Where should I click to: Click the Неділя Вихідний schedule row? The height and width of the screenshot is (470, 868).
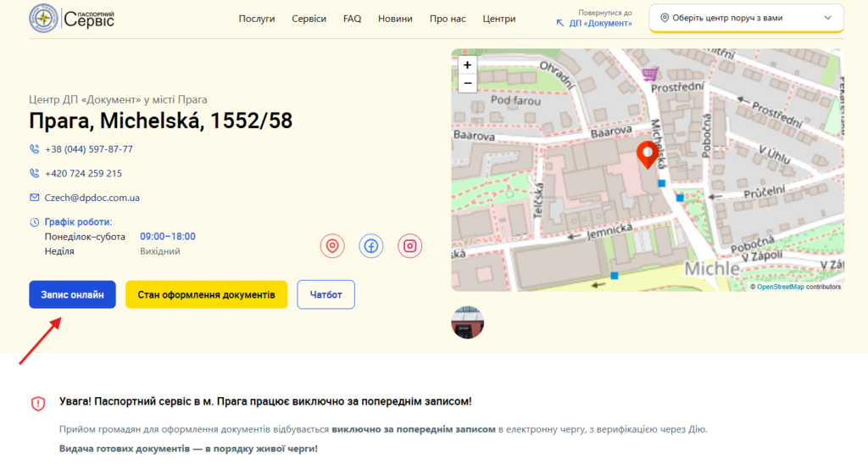coord(113,252)
